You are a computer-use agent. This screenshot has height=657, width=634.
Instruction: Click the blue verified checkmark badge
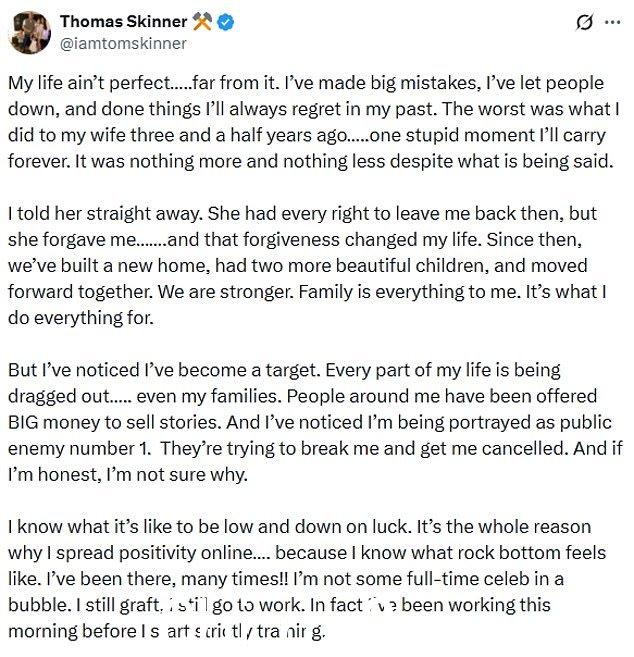(226, 22)
